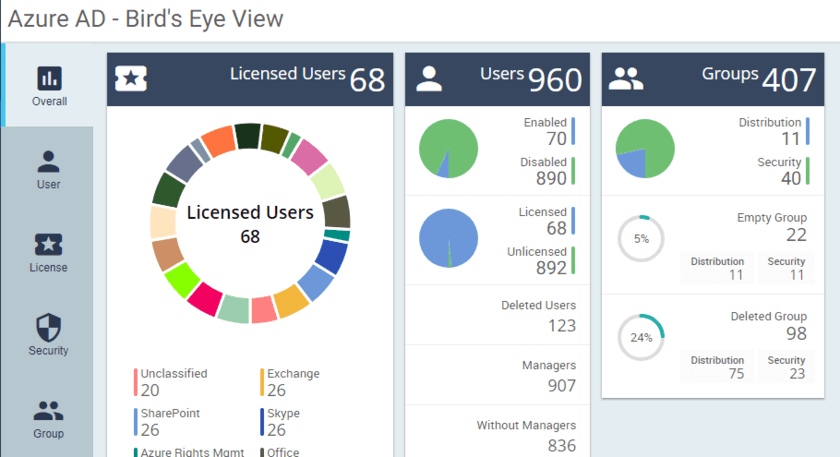Click the Group people icon in sidebar
Screen dimensions: 840x457
pyautogui.click(x=48, y=410)
